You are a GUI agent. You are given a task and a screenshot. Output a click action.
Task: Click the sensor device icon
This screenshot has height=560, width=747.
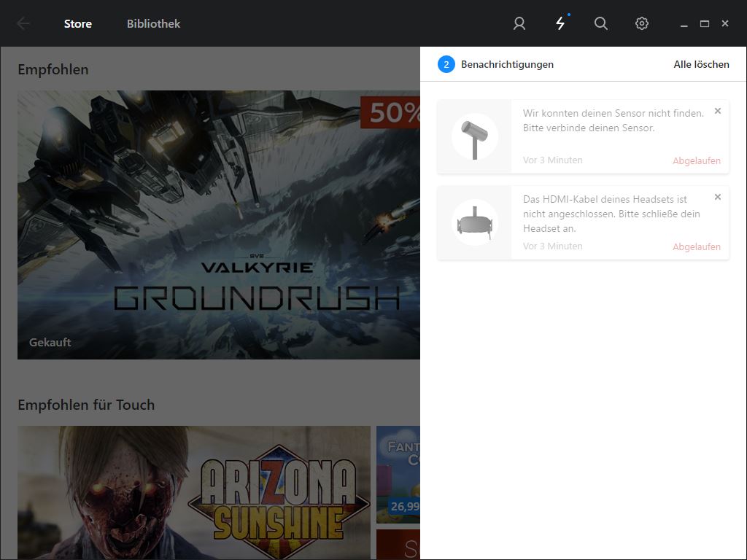coord(474,136)
